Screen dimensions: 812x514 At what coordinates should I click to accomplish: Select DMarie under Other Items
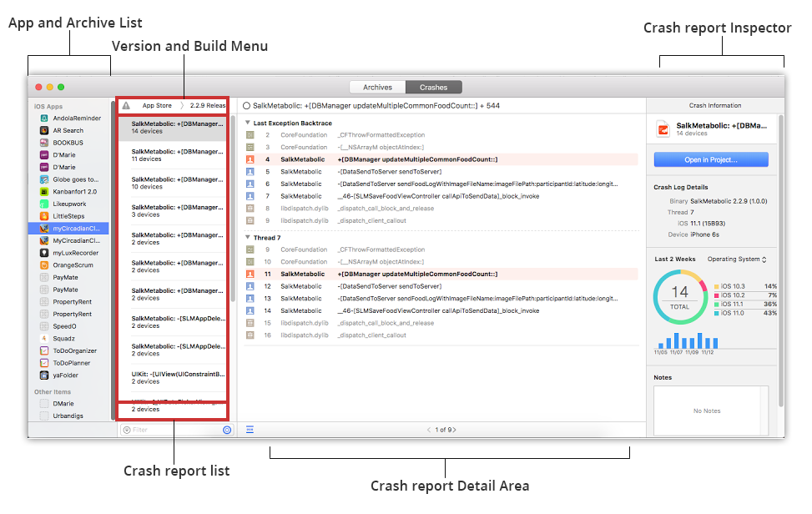coord(57,404)
